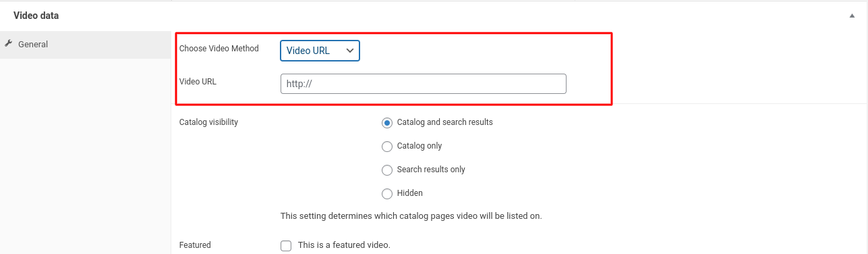Set visibility to Hidden radio button

pyautogui.click(x=387, y=194)
